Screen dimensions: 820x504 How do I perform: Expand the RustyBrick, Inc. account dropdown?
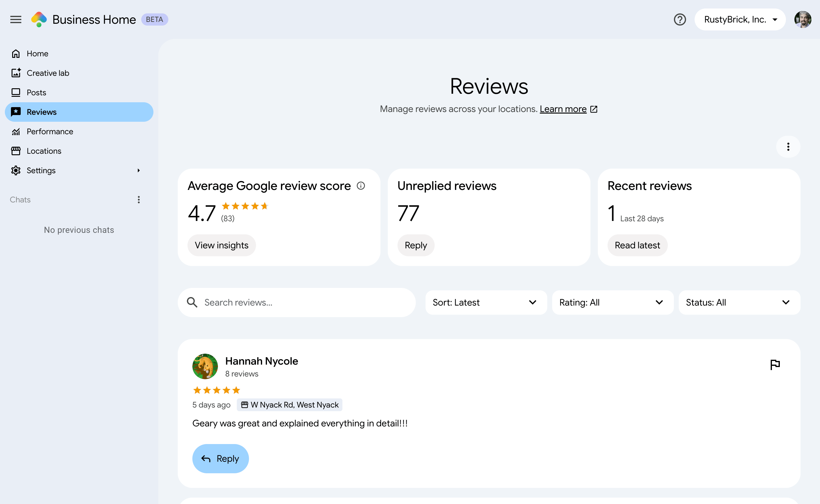tap(740, 19)
